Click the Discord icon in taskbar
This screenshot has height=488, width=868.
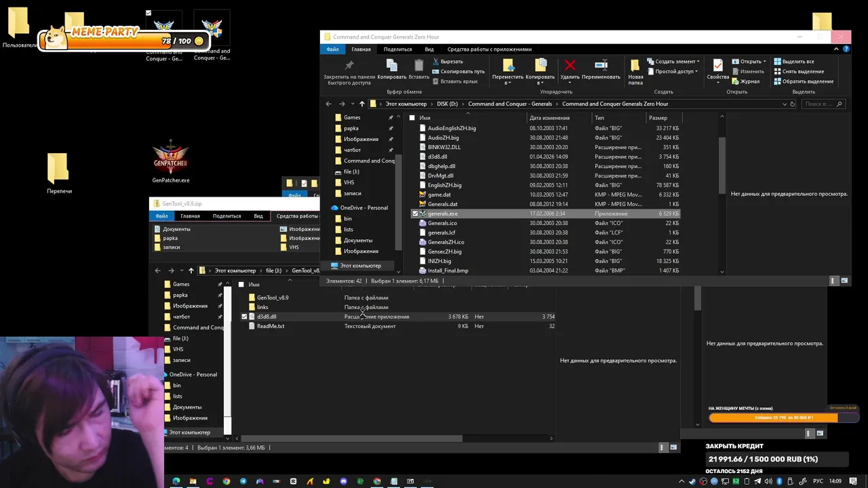tap(343, 481)
